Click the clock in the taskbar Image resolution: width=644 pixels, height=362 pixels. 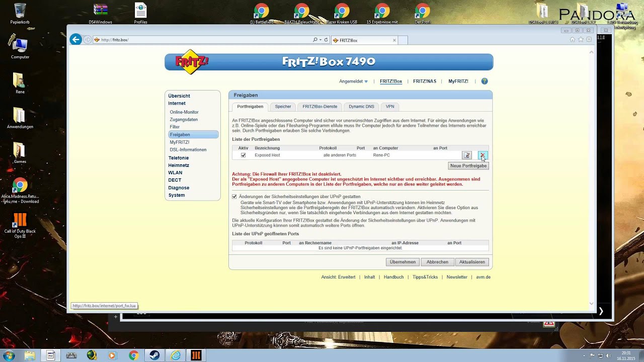click(x=626, y=355)
